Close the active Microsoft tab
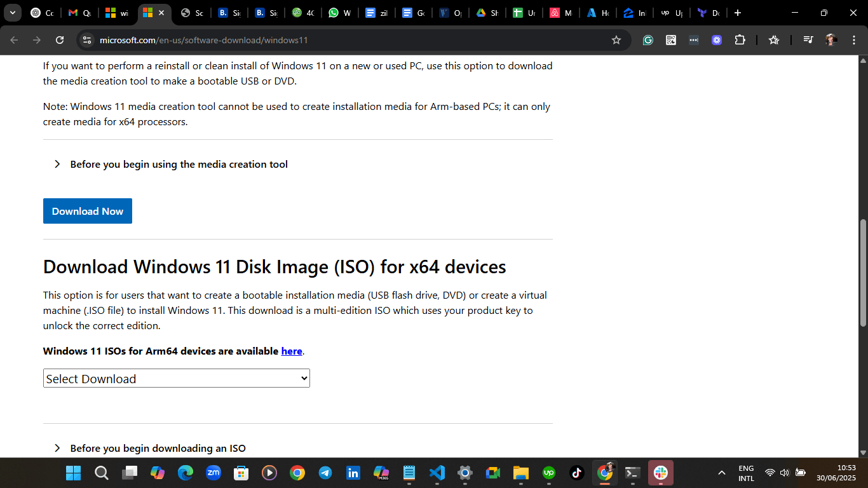Screen dimensions: 868x488 [x=161, y=13]
